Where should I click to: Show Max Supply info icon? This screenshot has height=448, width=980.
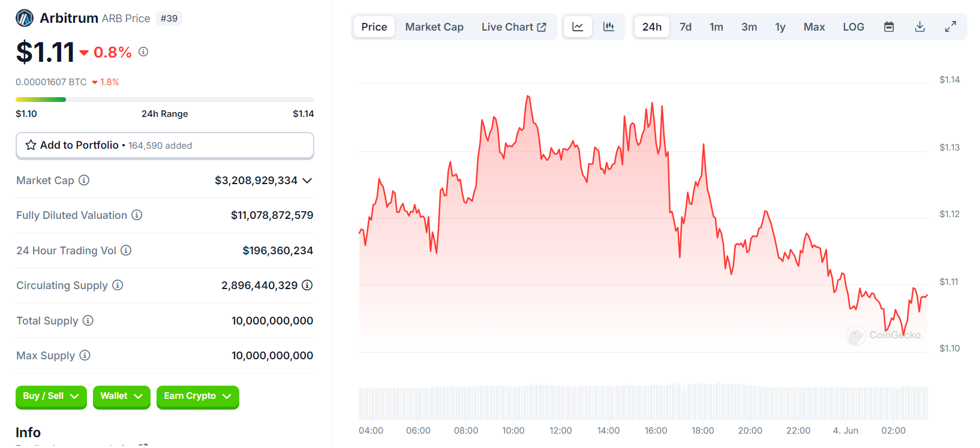(85, 355)
